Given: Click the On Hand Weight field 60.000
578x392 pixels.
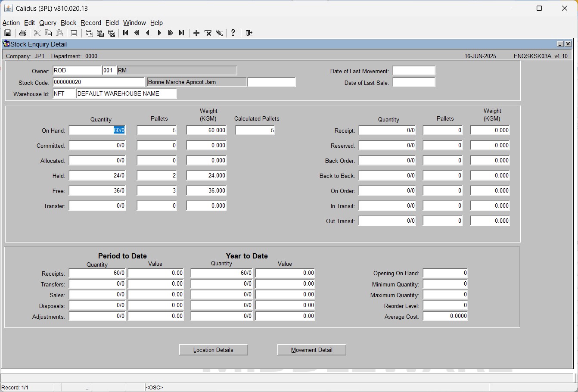Looking at the screenshot, I should coord(206,131).
